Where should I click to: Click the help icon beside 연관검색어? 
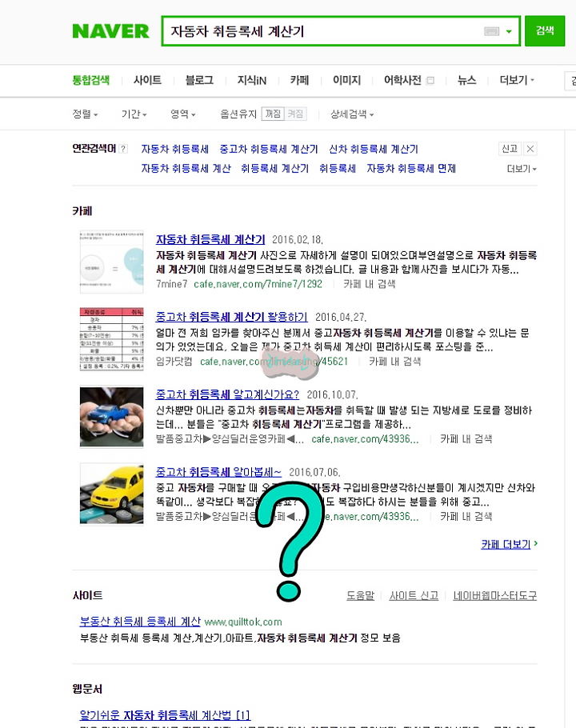click(x=123, y=149)
